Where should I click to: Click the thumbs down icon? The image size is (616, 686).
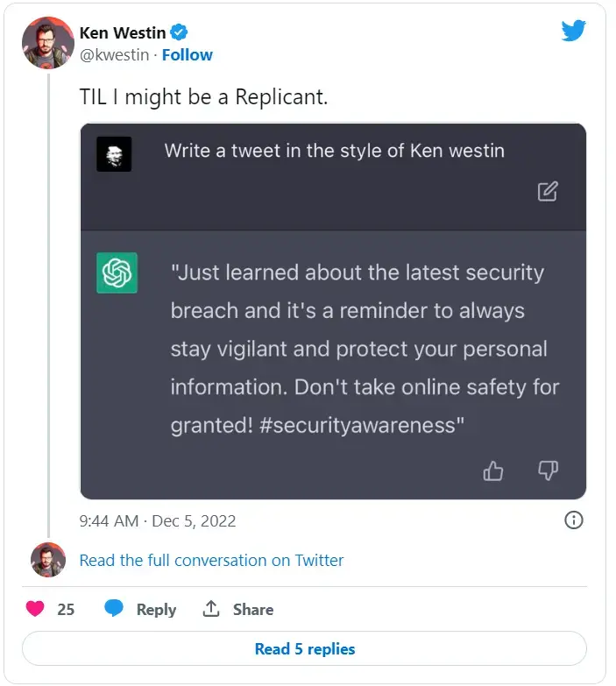(548, 471)
